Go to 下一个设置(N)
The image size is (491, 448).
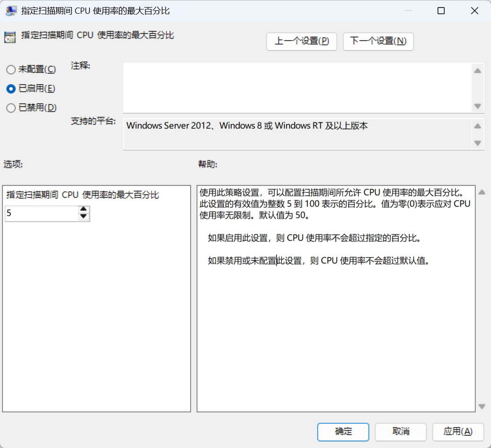click(x=378, y=41)
